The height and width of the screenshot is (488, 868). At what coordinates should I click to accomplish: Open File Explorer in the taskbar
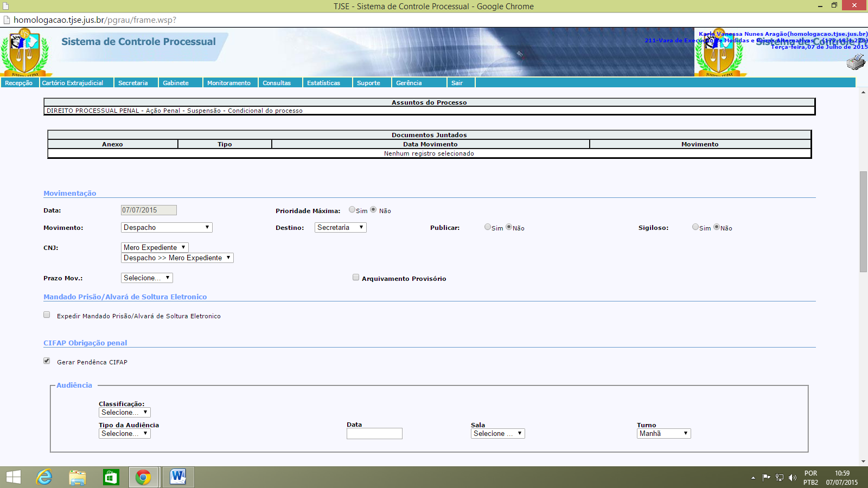point(78,477)
